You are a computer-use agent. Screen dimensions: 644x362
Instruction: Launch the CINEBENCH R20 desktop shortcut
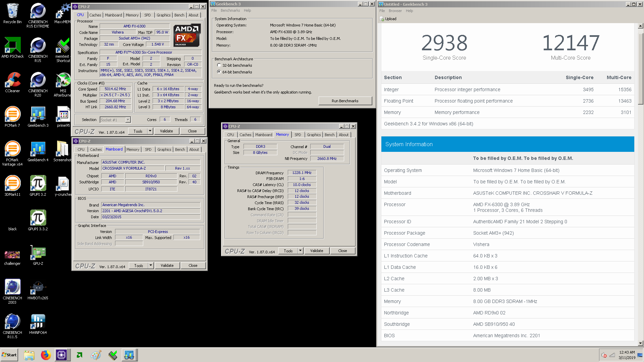38,84
